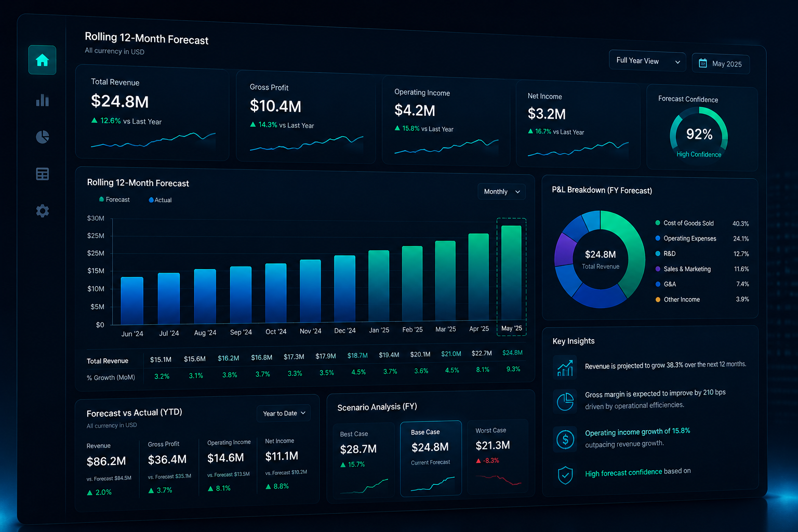The image size is (798, 532).
Task: Open the Monthly period dropdown
Action: pos(501,192)
